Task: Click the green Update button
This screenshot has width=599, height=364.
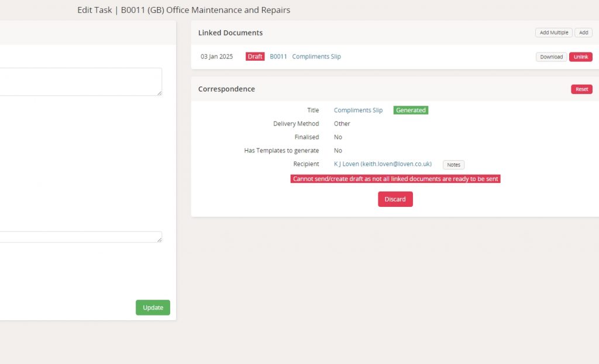Action: click(x=153, y=307)
